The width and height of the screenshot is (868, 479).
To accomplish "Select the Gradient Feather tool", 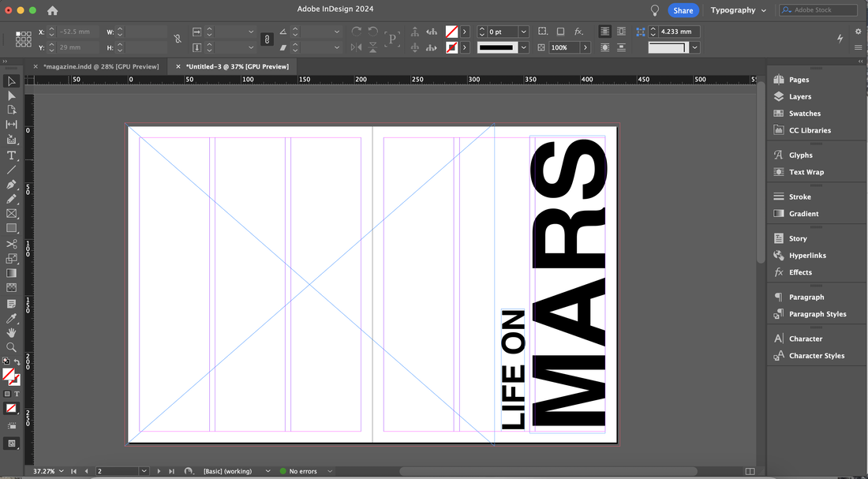I will coord(11,287).
